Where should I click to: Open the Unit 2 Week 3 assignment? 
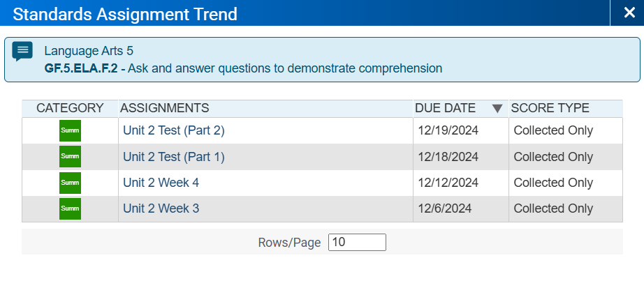pos(161,208)
